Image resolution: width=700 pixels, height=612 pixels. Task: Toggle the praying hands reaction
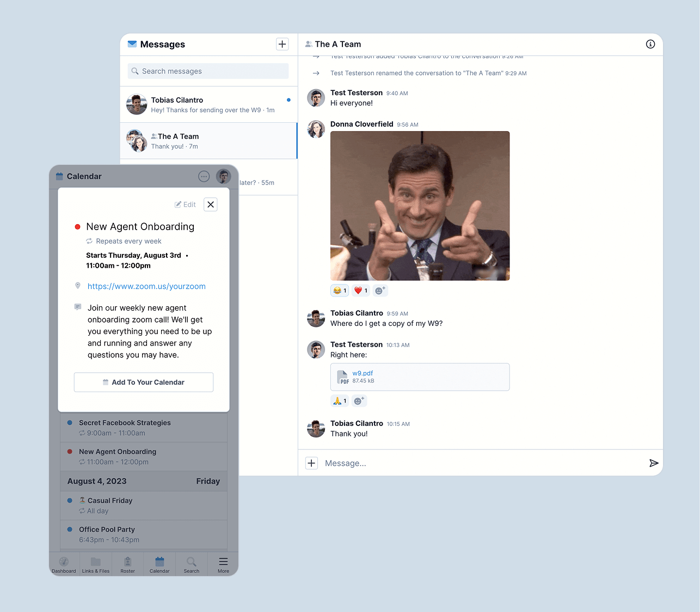340,401
